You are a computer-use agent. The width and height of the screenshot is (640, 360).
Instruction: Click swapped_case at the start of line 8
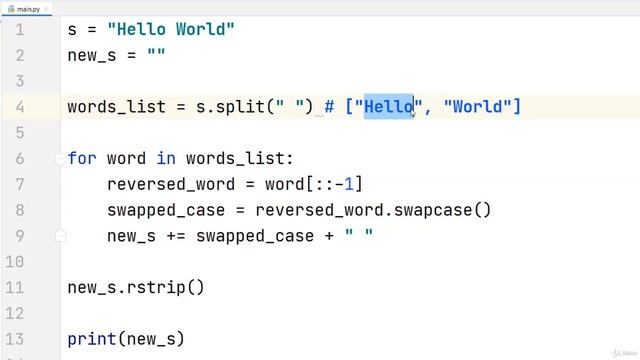click(x=166, y=211)
